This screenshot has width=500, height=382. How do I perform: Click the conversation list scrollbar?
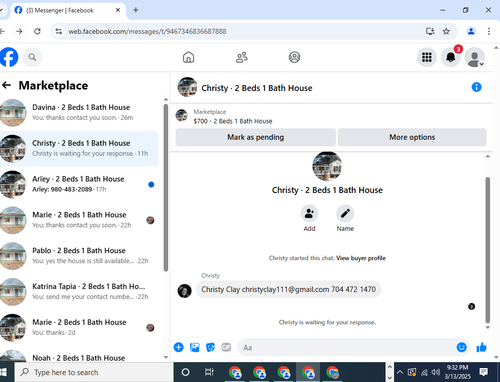pyautogui.click(x=166, y=188)
